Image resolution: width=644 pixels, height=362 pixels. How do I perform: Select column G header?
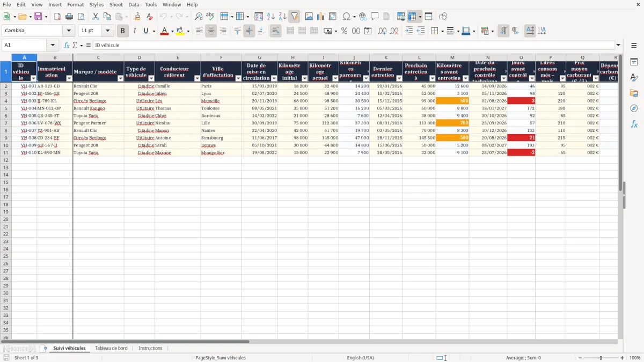(259, 57)
